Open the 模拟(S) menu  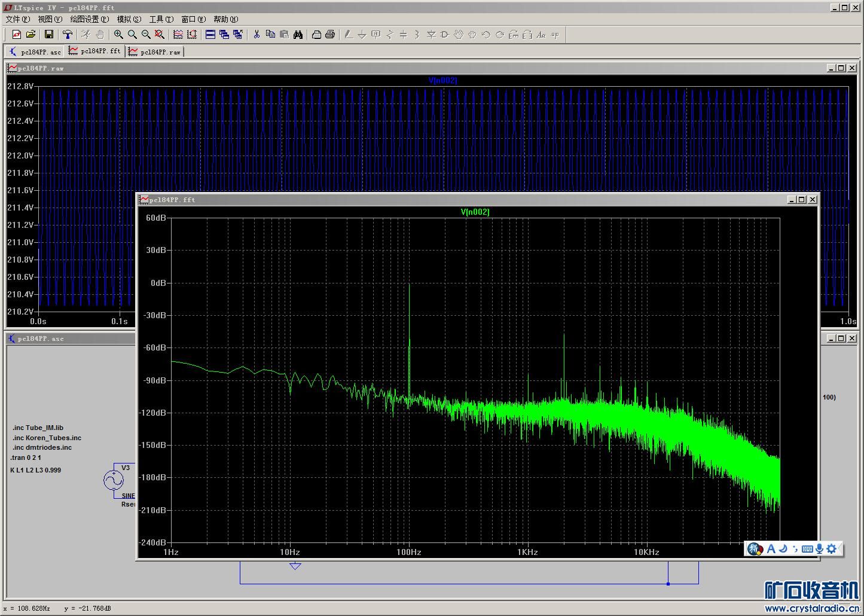[129, 19]
